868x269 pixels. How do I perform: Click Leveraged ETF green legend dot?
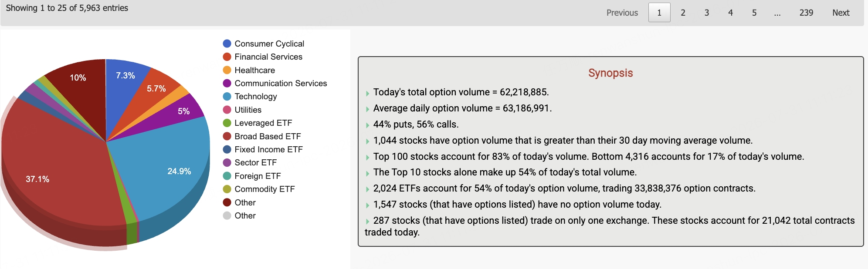(227, 123)
